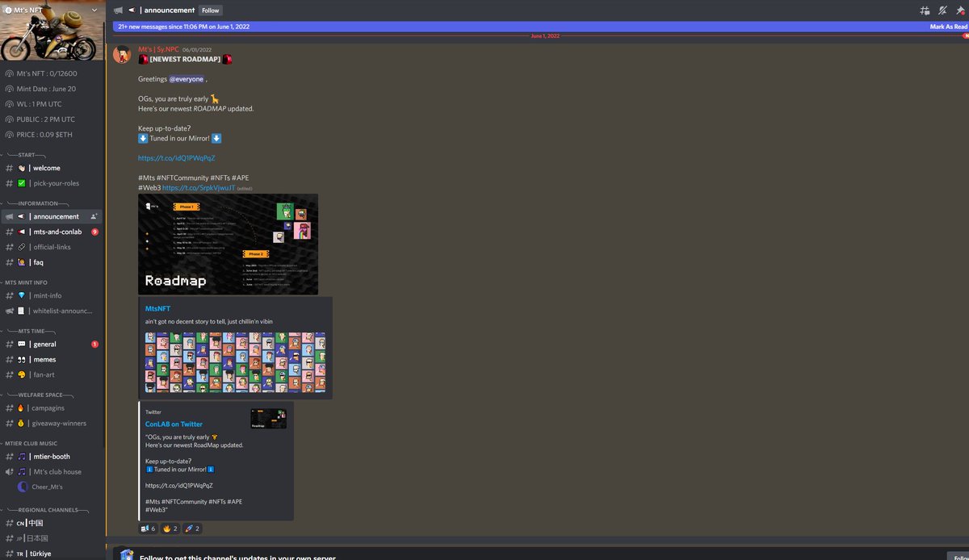Click the red 9 unread badge on mts-and-conlab
969x560 pixels.
pyautogui.click(x=95, y=232)
